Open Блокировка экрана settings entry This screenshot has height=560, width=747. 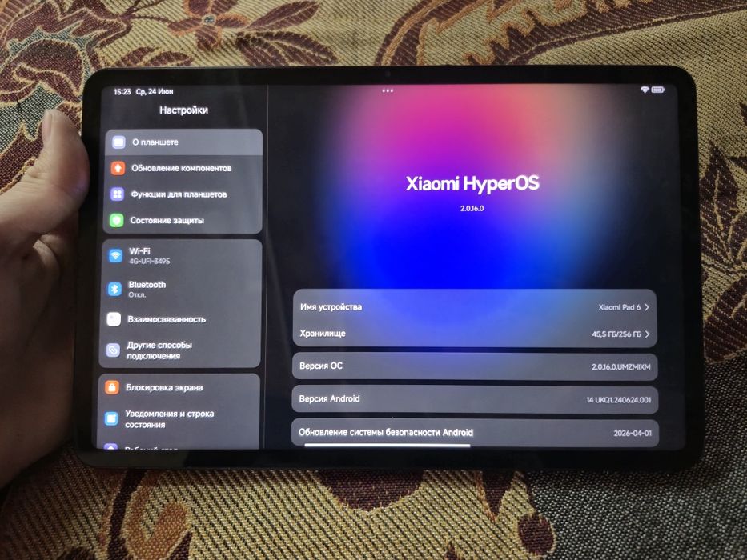tap(179, 387)
